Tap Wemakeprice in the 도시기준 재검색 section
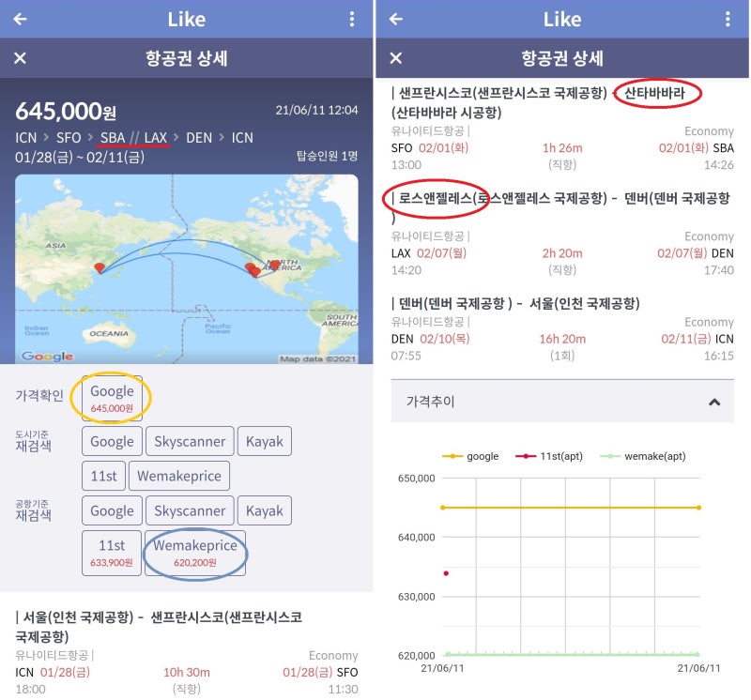This screenshot has width=751, height=700. coord(178,476)
